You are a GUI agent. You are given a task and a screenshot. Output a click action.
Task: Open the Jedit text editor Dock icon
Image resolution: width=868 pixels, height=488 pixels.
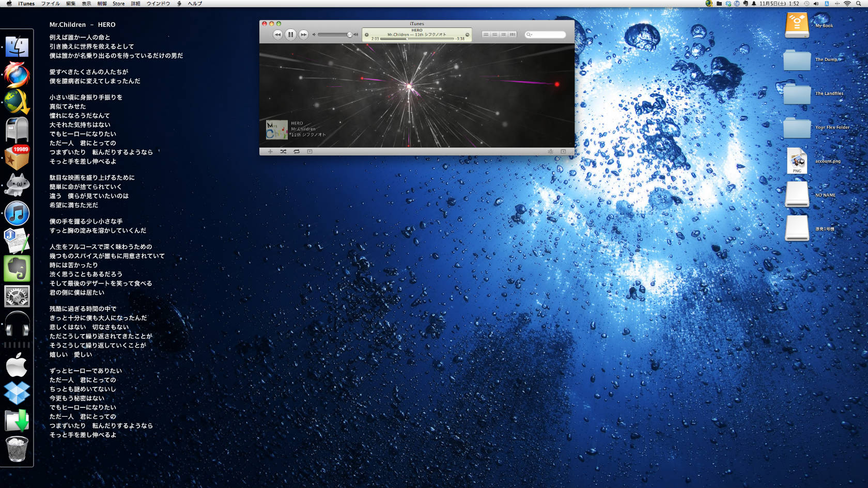(17, 241)
